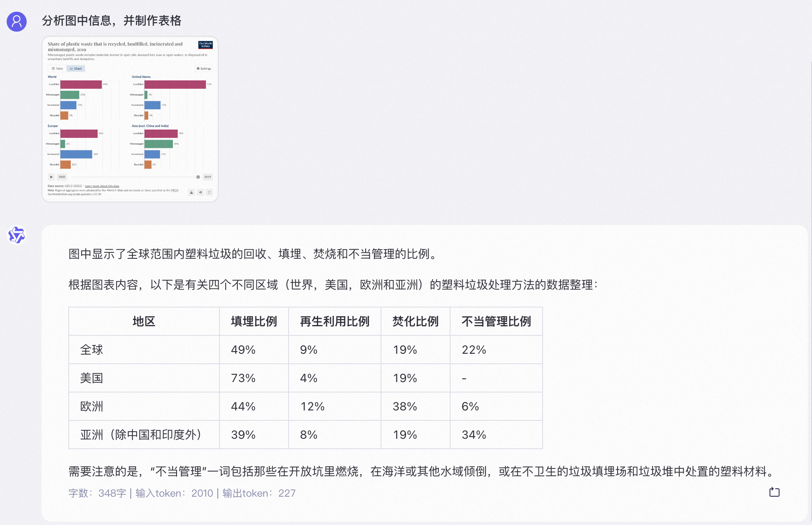Image resolution: width=812 pixels, height=525 pixels.
Task: Click the 不当管理比例 column header
Action: tap(496, 321)
